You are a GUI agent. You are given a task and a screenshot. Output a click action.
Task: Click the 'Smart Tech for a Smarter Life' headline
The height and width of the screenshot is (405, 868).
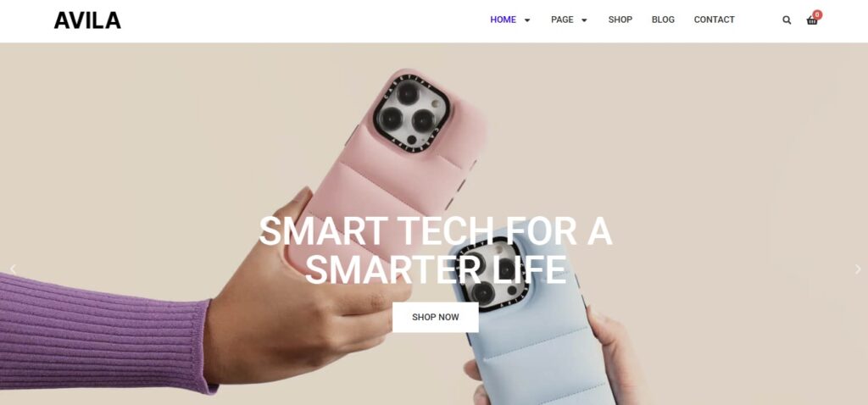[436, 250]
